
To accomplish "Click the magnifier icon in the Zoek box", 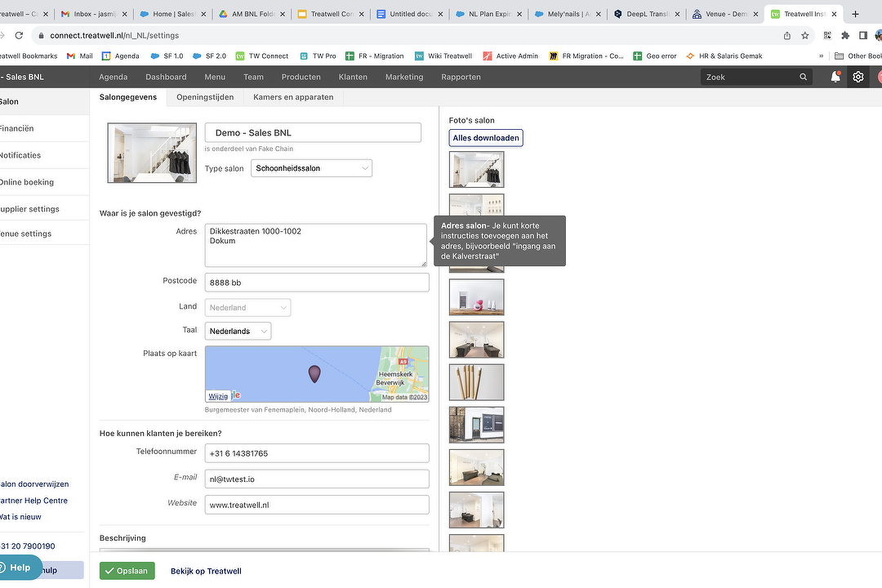I will (804, 77).
